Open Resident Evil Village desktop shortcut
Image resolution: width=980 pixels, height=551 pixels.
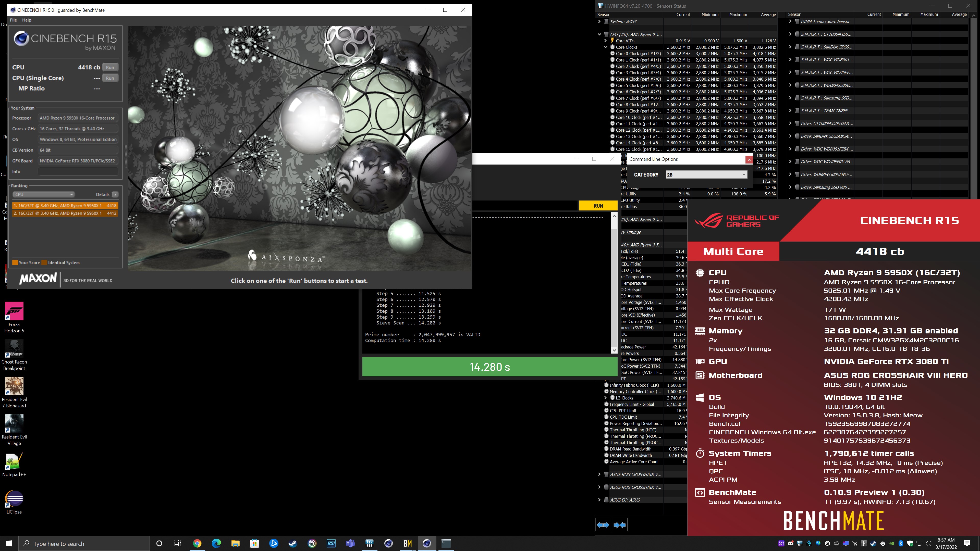coord(14,430)
